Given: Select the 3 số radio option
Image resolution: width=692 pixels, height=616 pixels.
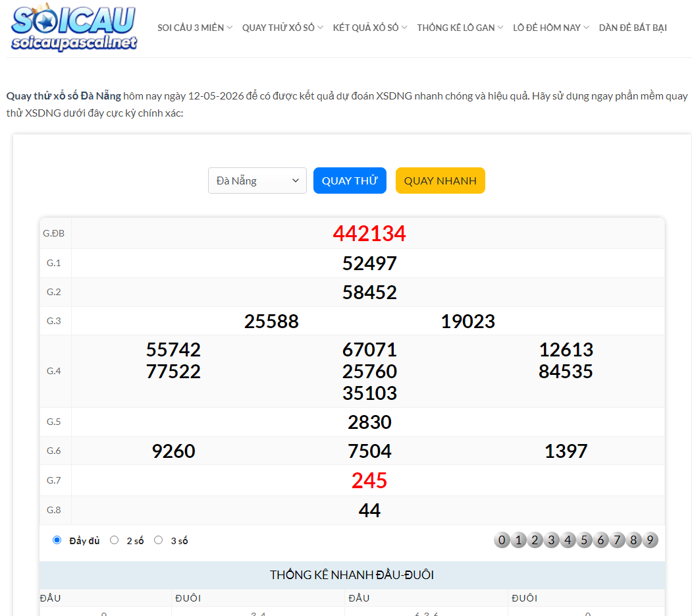Looking at the screenshot, I should tap(159, 540).
